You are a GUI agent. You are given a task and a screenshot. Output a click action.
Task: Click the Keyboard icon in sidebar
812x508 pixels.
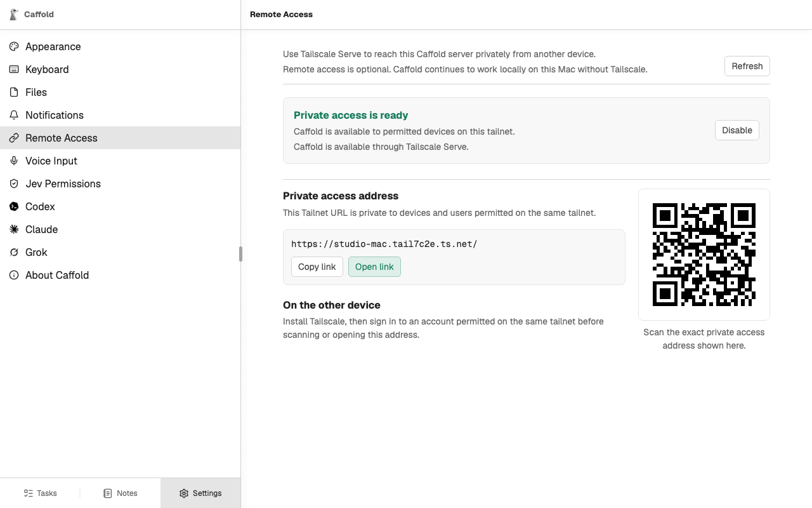pos(14,69)
